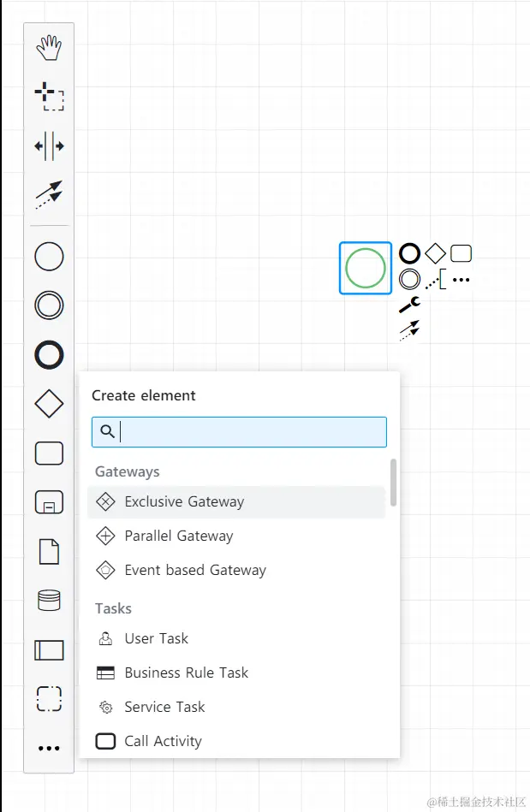Click the Tasks group heading

(x=113, y=608)
